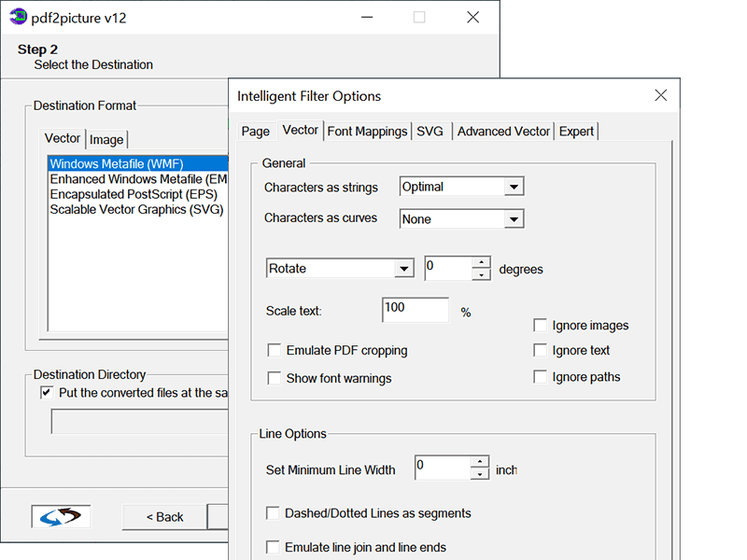This screenshot has height=560, width=747.
Task: Click the rotation degrees input field
Action: [448, 269]
